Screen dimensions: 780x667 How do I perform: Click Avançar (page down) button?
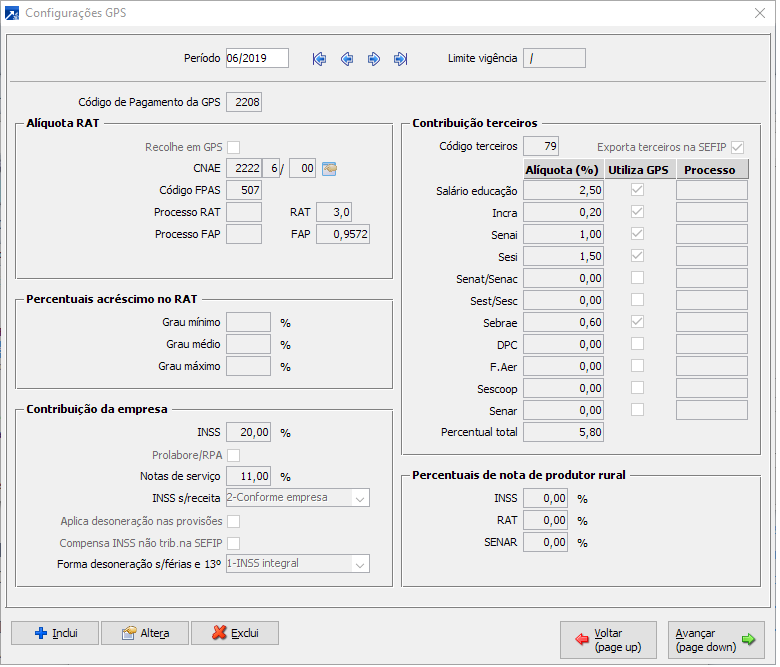pos(716,639)
